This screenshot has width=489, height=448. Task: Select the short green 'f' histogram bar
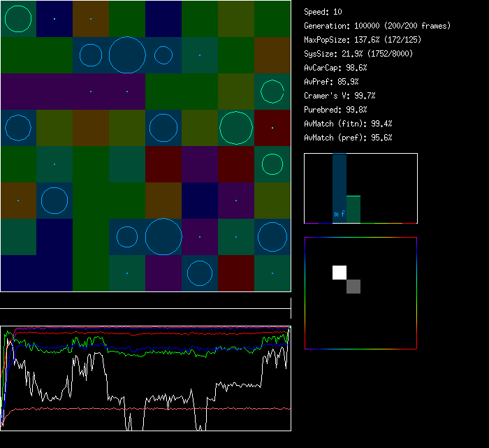353,209
